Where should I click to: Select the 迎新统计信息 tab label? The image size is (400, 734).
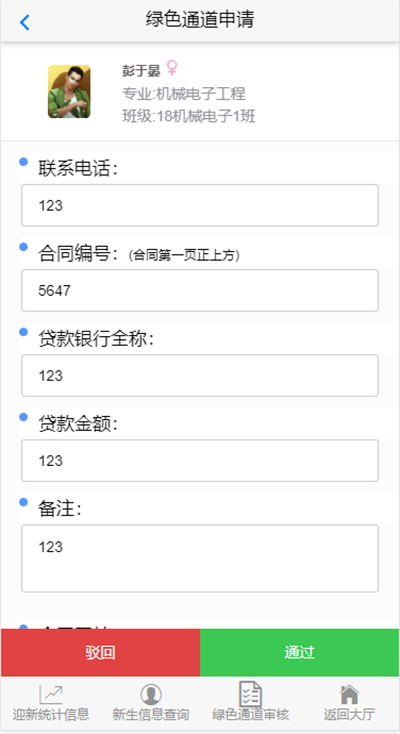coord(51,715)
